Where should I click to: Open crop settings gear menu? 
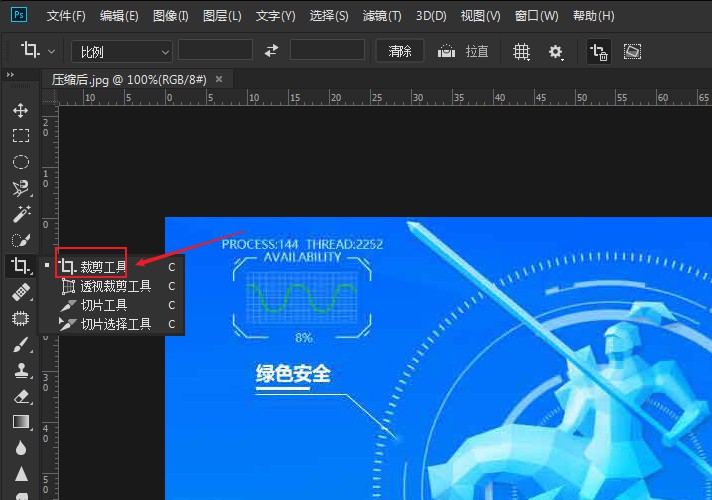556,52
